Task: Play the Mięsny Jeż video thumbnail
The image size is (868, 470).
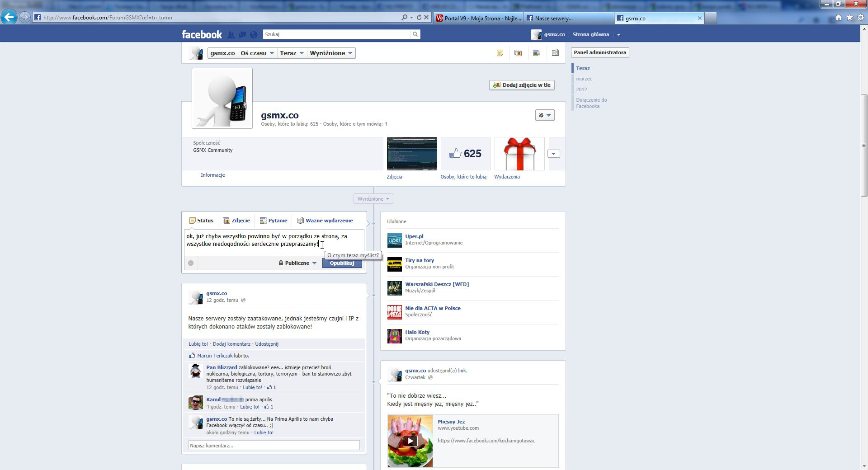Action: click(x=410, y=441)
